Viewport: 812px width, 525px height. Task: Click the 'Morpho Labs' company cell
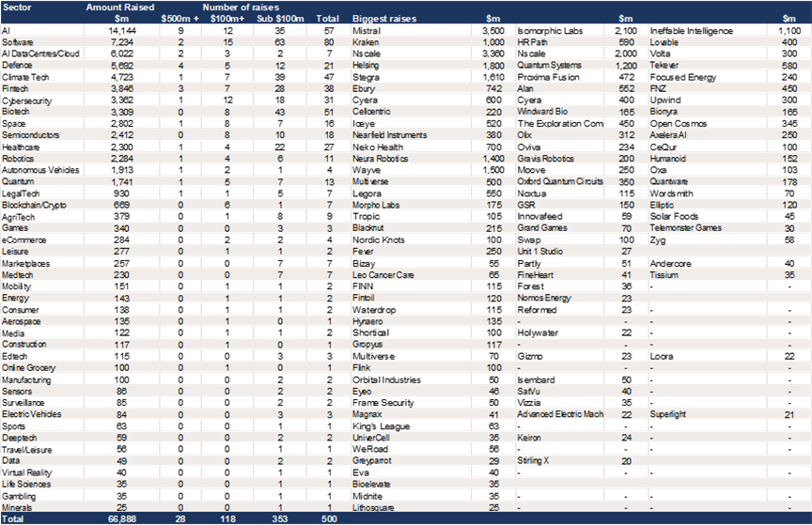[x=376, y=205]
